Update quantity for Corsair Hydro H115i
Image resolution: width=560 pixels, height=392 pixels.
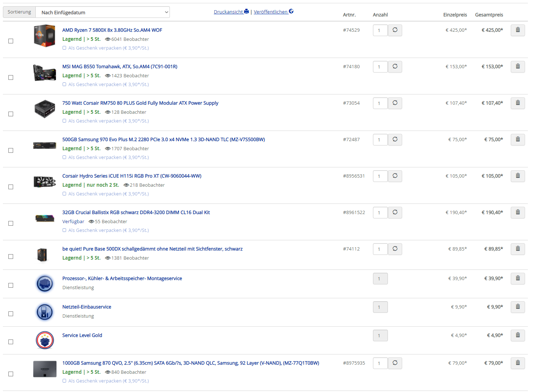coord(395,176)
